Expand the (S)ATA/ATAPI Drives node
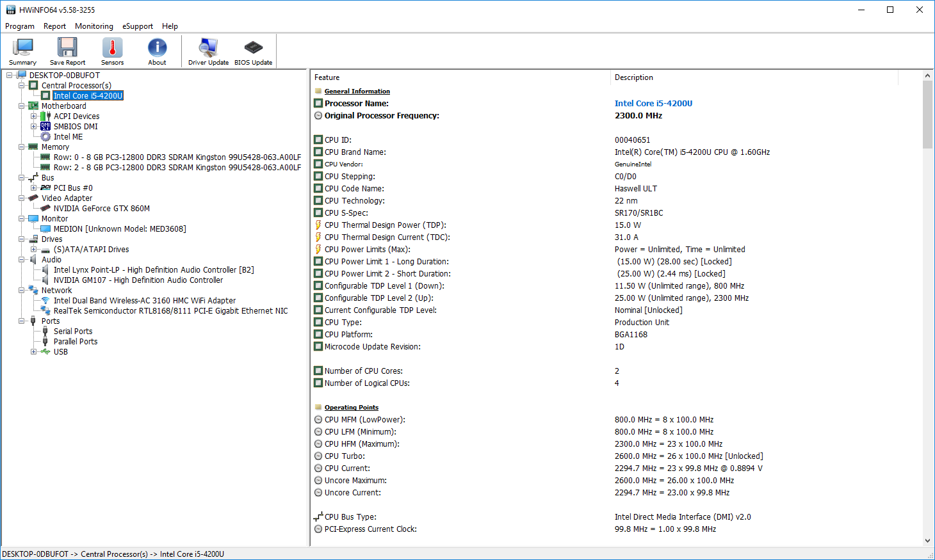Viewport: 935px width, 560px height. (34, 250)
